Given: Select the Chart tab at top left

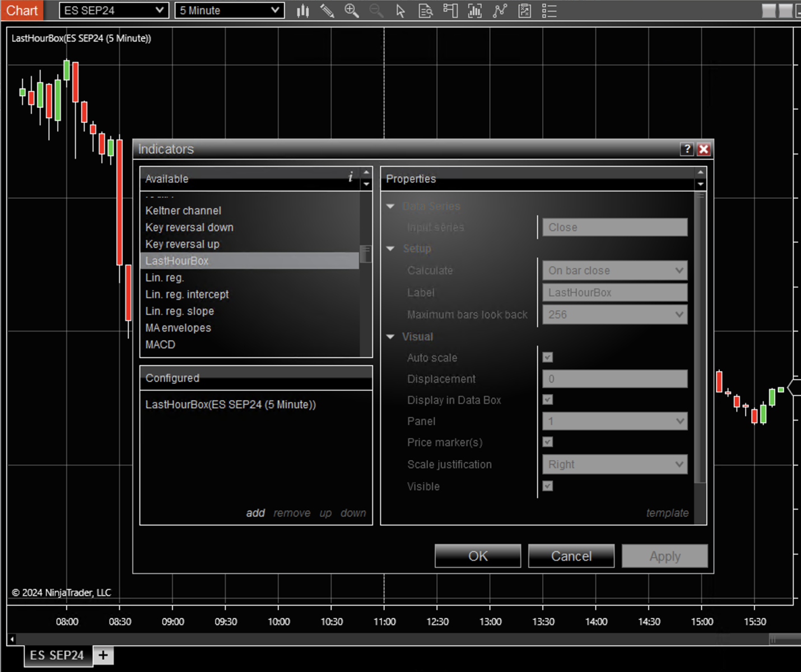Looking at the screenshot, I should [x=21, y=11].
